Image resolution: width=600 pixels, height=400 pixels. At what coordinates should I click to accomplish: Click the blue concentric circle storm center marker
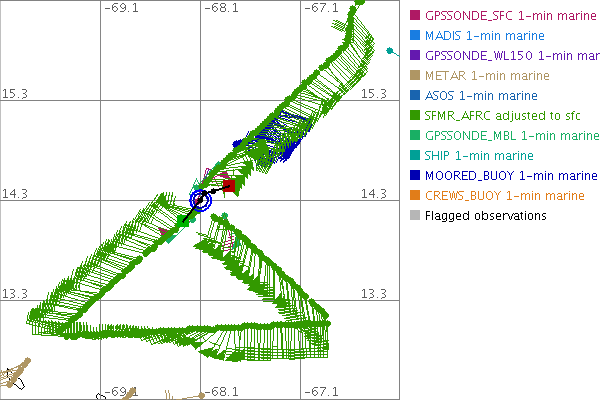click(201, 199)
